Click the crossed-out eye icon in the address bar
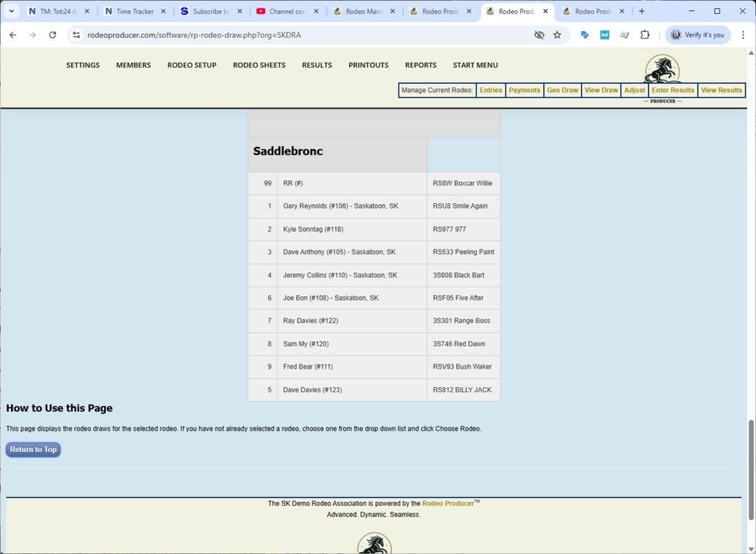 click(539, 35)
